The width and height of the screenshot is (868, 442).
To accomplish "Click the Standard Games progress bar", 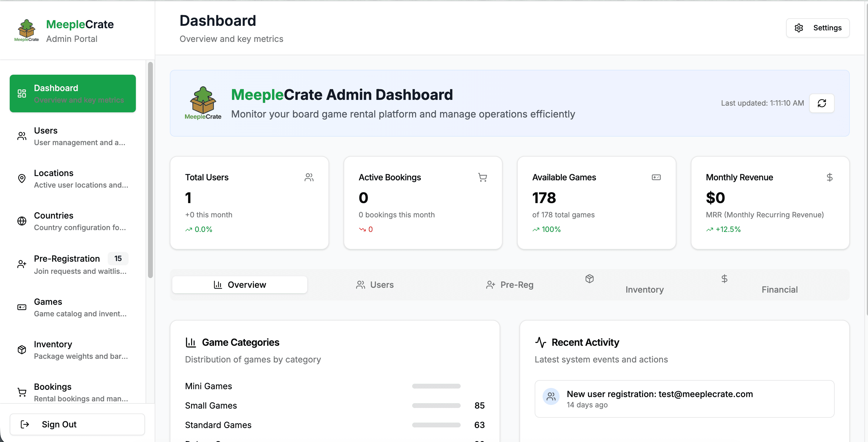I will tap(436, 425).
